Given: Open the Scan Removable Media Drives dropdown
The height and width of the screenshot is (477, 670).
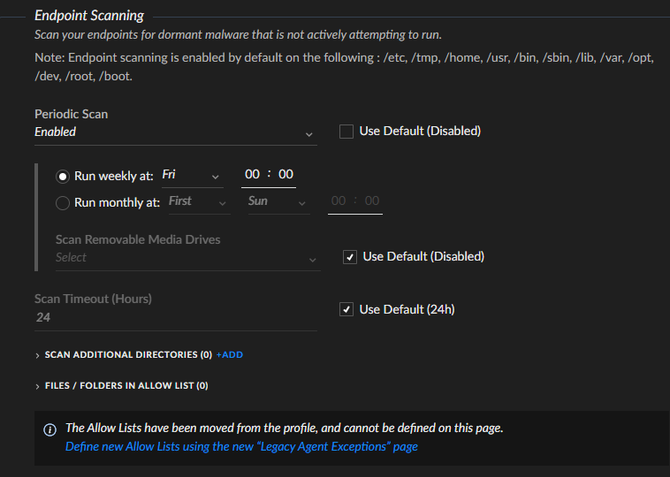Looking at the screenshot, I should 186,258.
